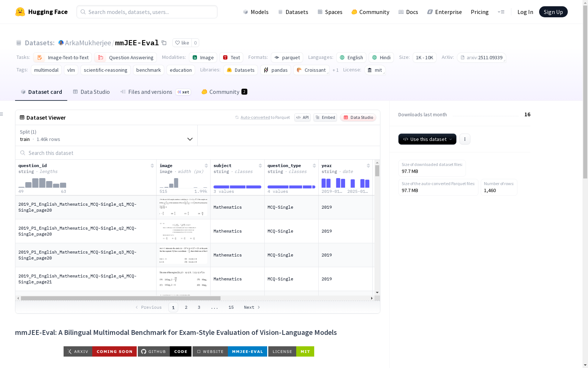Image resolution: width=588 pixels, height=368 pixels.
Task: Follow the Auto-converted link
Action: [255, 117]
